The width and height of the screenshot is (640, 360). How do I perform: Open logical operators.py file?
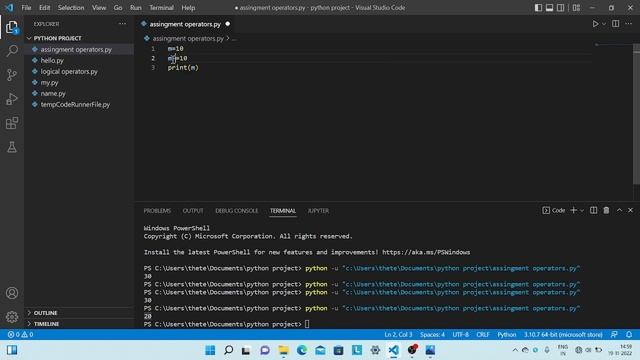[x=69, y=71]
